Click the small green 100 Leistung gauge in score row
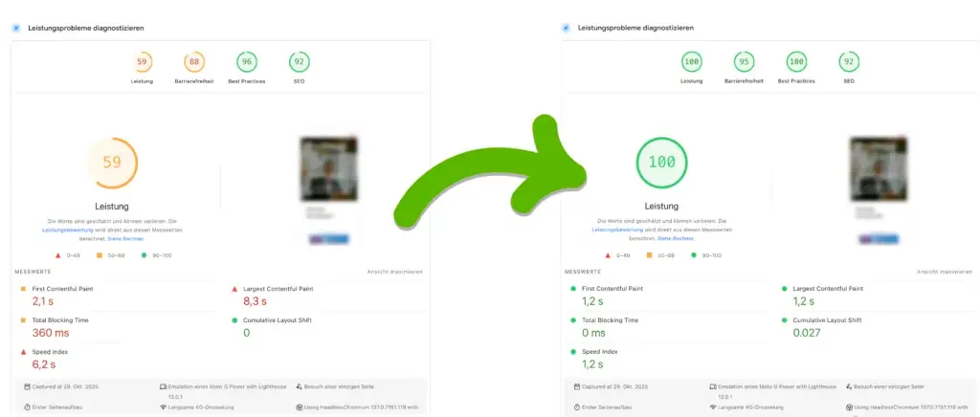The width and height of the screenshot is (980, 417). point(692,62)
